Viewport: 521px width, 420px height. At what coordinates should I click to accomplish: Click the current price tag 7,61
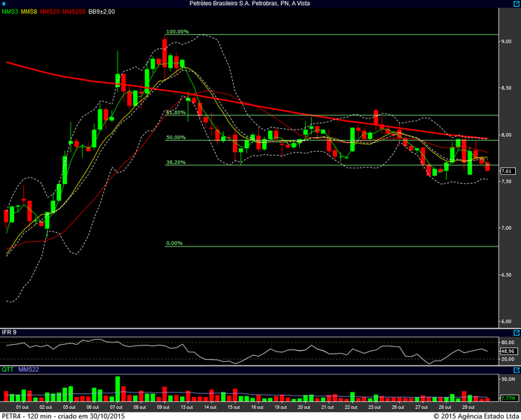[508, 171]
